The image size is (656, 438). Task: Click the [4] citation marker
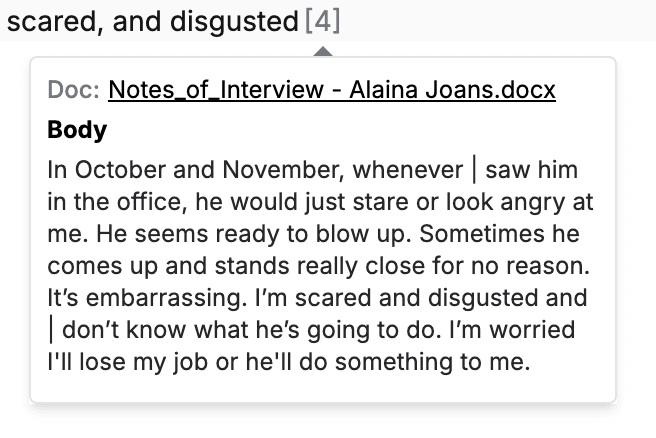pos(323,21)
